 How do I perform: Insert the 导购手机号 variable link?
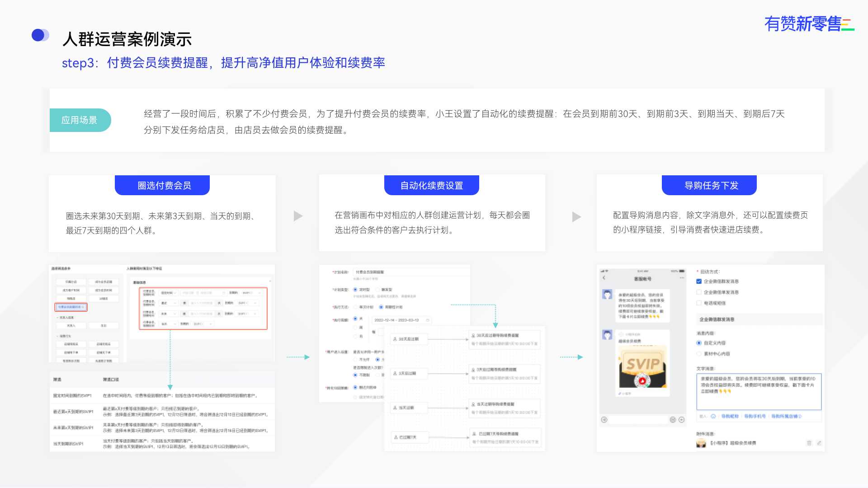point(755,416)
